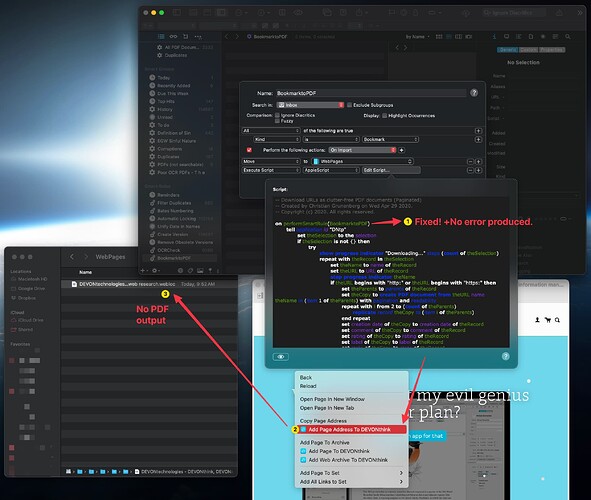This screenshot has width=591, height=500.
Task: Click the gear action icon at the sidebar bottom
Action: 154,270
